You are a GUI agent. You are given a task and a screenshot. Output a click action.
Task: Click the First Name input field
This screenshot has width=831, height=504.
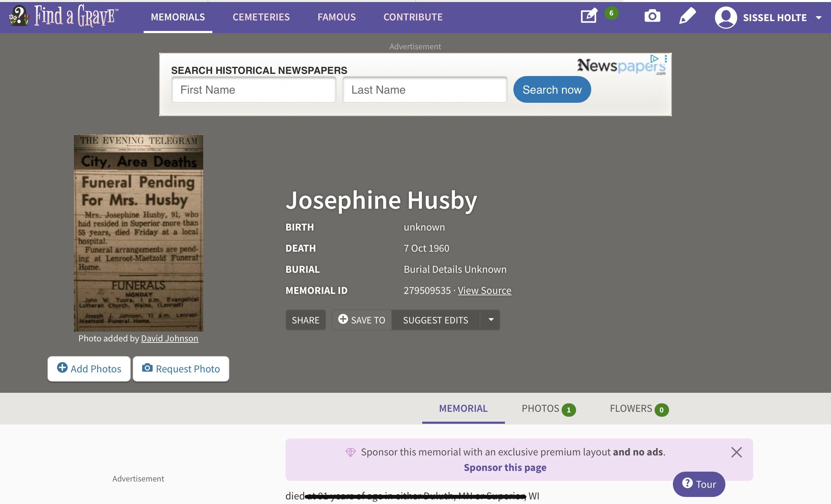254,90
